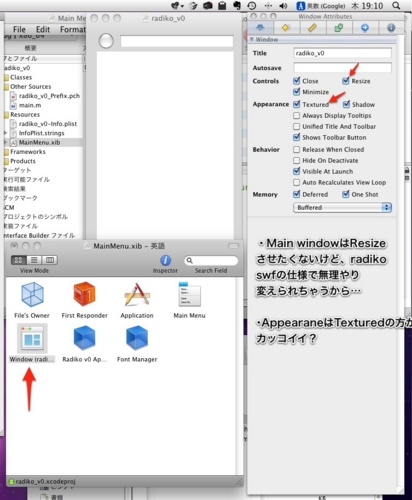Screen dimensions: 412x500
Task: Click the text field in radiko_v0 window
Action: click(x=177, y=41)
